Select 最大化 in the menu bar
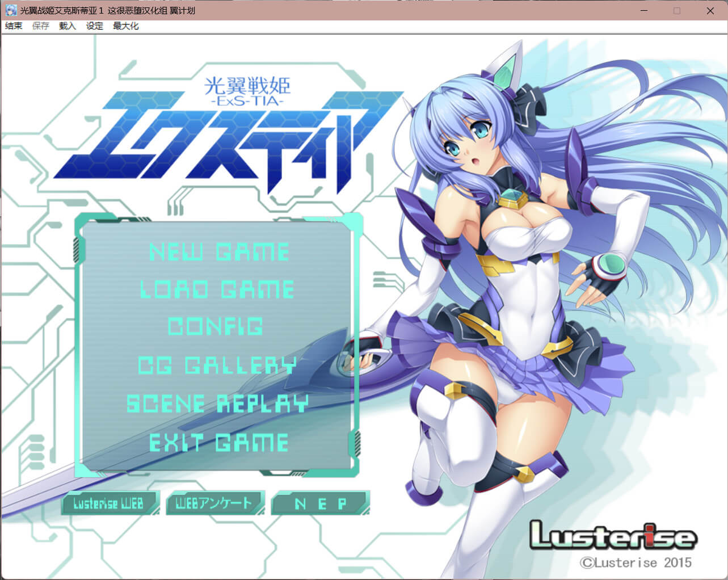The image size is (728, 580). pyautogui.click(x=125, y=26)
